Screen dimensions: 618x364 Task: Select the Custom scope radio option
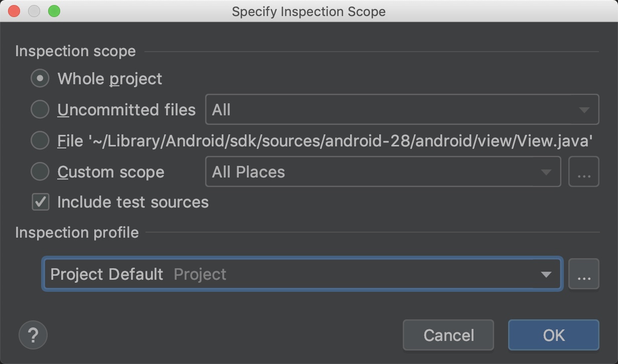40,171
